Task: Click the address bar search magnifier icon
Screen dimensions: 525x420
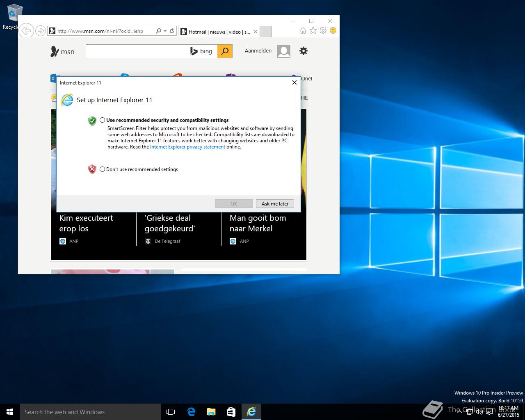Action: 159,31
